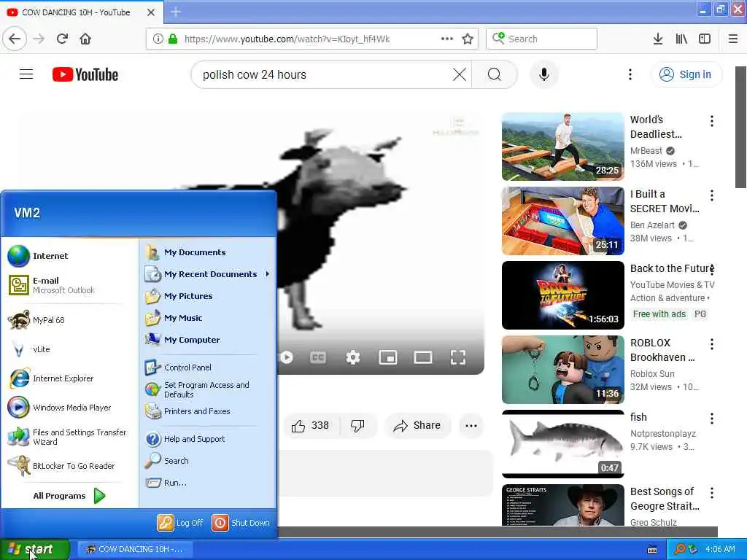
Task: Open the Firefox downloads arrow icon
Action: pos(658,39)
